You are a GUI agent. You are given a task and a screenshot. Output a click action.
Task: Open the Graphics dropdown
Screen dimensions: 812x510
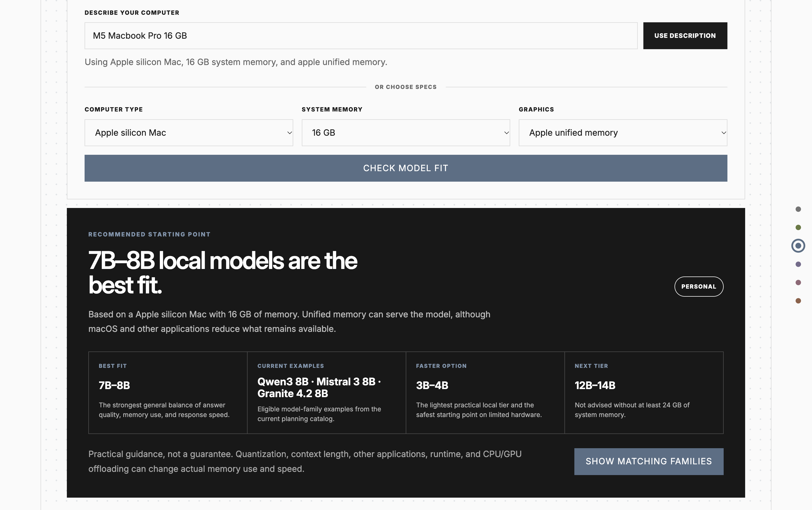623,132
